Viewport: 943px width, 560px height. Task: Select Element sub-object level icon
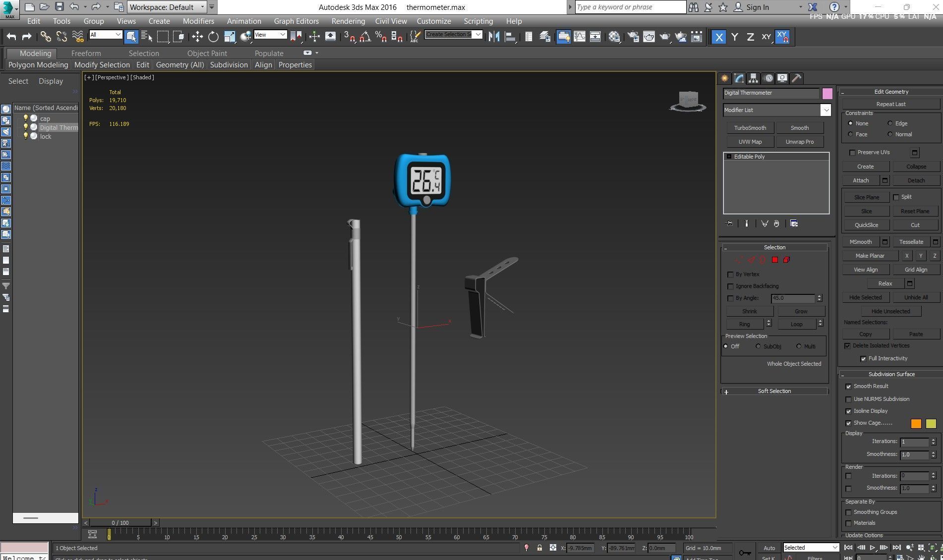point(786,260)
